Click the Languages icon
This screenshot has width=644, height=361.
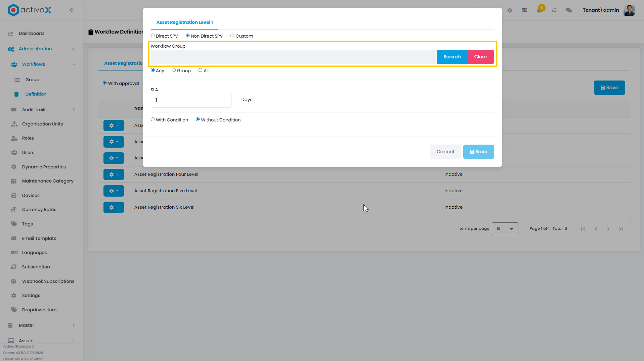pos(14,253)
